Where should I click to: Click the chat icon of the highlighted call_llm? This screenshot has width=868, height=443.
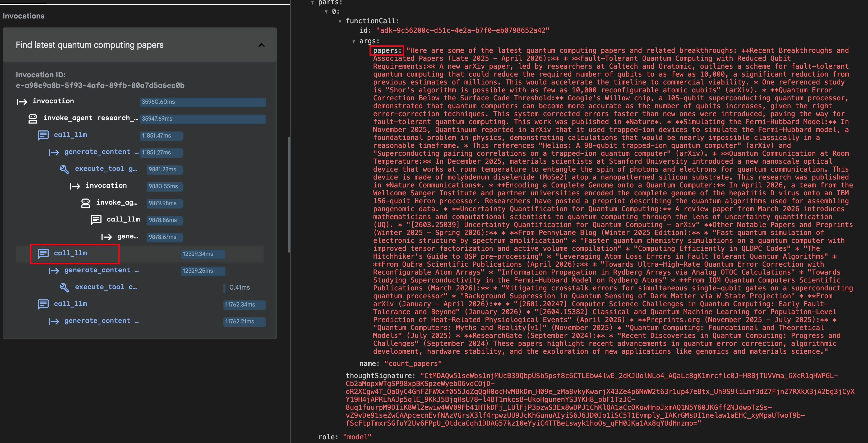click(x=43, y=253)
